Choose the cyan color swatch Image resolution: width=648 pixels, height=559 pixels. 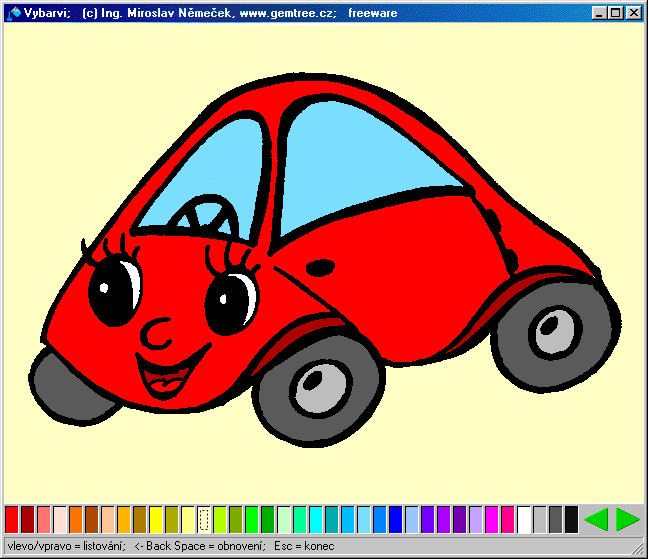(x=316, y=519)
